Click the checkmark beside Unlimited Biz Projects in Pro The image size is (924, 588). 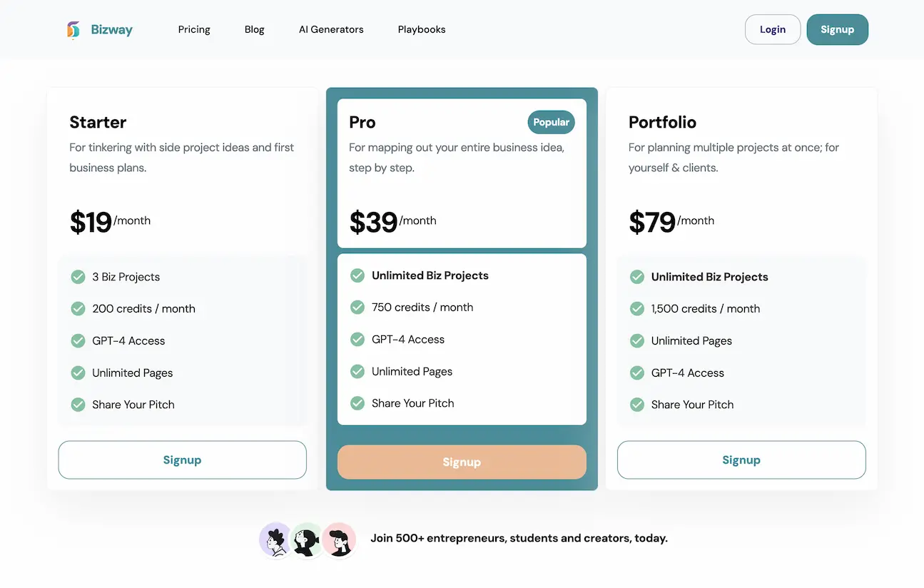357,275
